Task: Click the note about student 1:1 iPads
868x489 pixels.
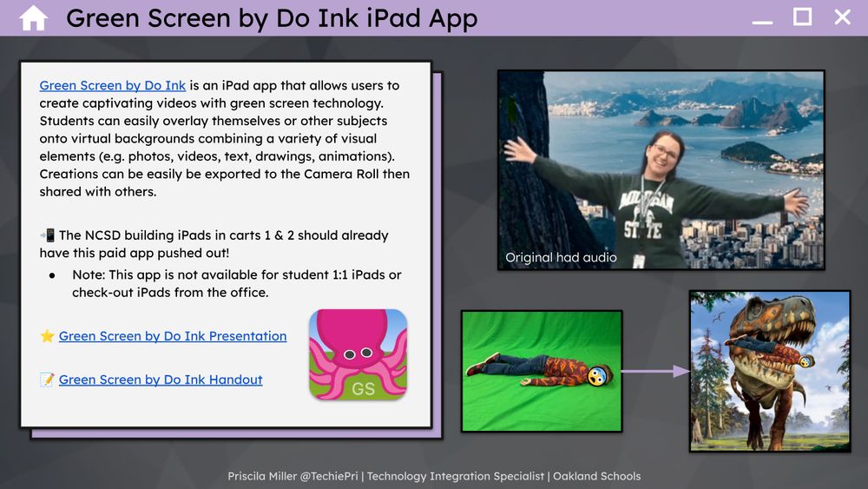Action: (x=236, y=283)
